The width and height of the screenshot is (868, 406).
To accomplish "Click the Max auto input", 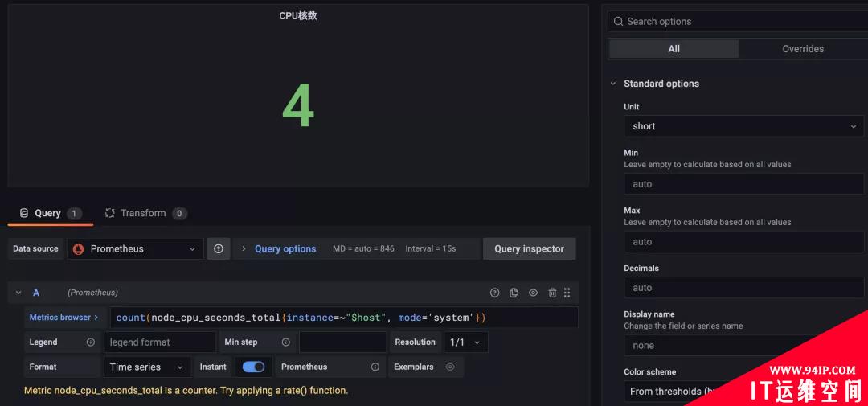I will (x=743, y=241).
